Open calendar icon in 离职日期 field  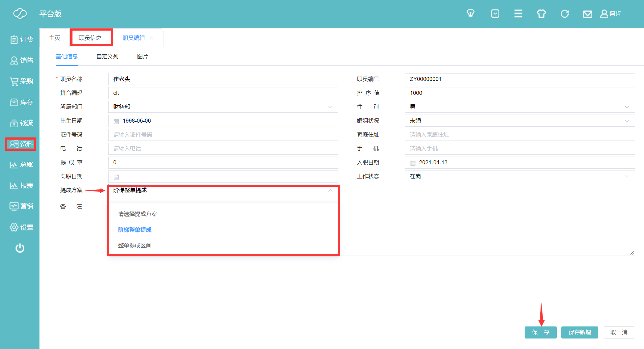tap(116, 177)
